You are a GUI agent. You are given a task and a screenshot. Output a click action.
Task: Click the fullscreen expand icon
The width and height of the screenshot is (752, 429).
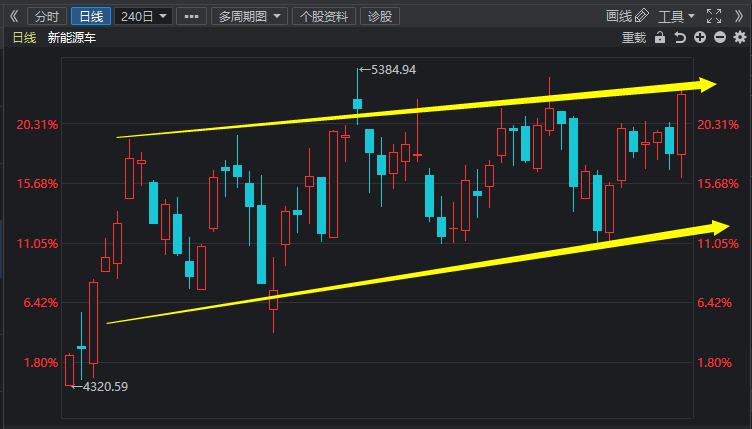click(713, 16)
